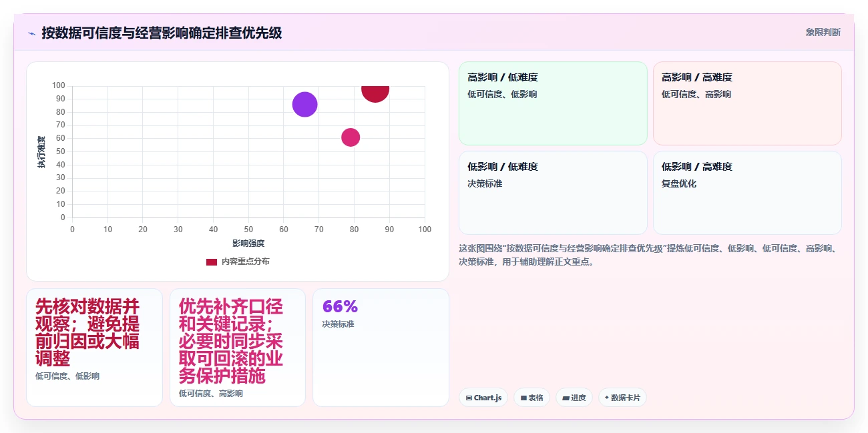
Task: Click the Chart.js tag chip
Action: (x=483, y=398)
